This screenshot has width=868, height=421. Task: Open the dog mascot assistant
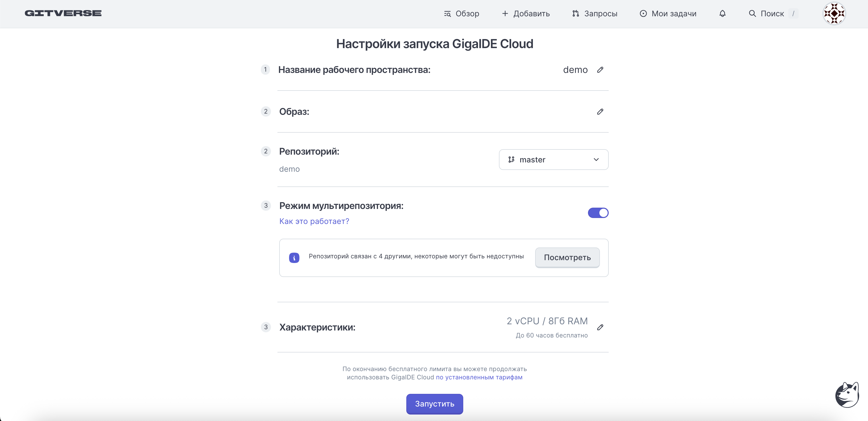pyautogui.click(x=848, y=395)
